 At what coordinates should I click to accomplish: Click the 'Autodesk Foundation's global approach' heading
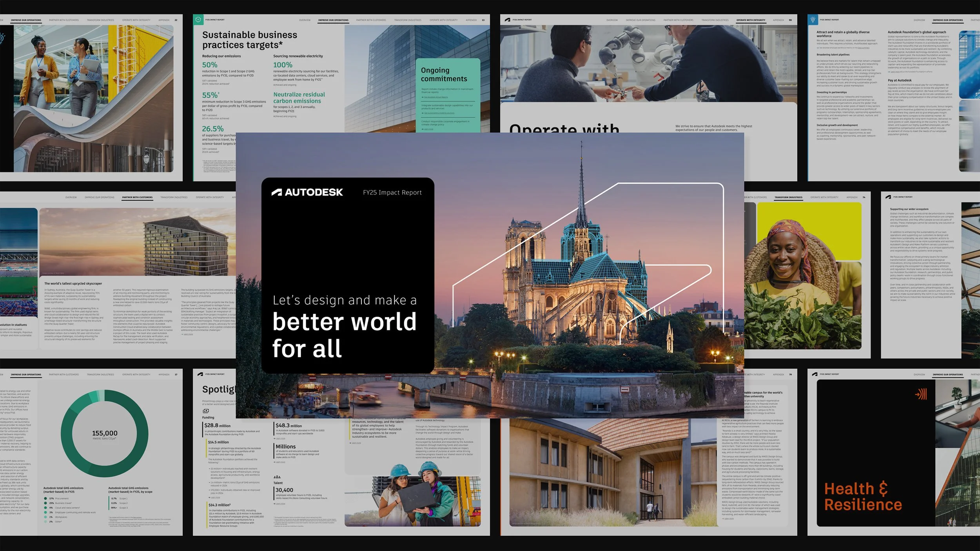917,32
